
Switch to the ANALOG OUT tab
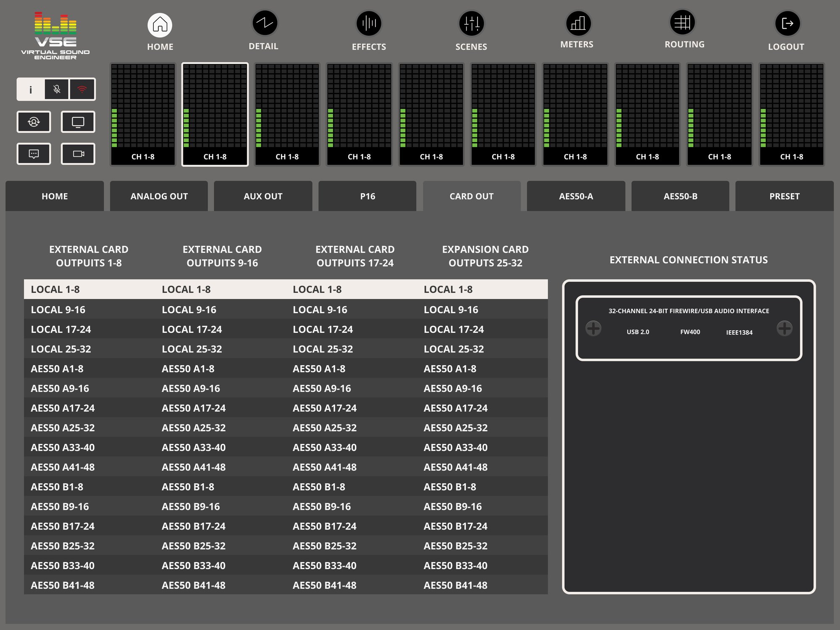pos(159,196)
